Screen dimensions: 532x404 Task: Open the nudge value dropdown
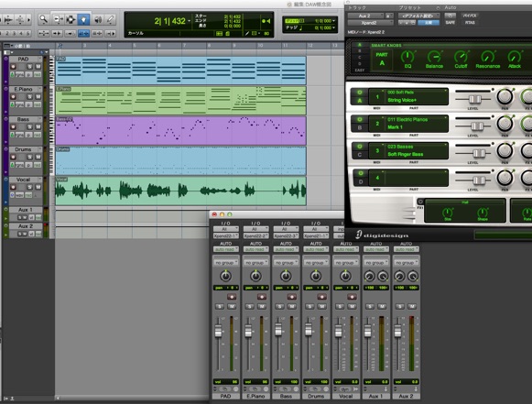coord(334,27)
